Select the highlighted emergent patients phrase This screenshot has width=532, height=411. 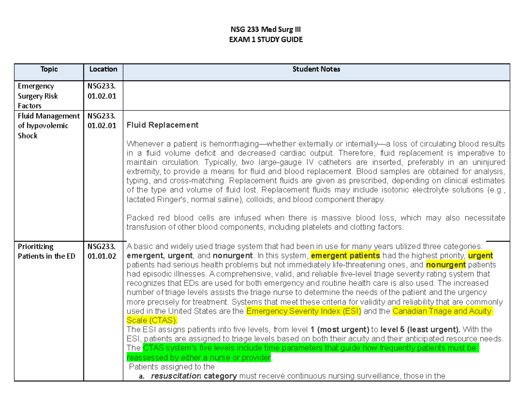click(345, 255)
